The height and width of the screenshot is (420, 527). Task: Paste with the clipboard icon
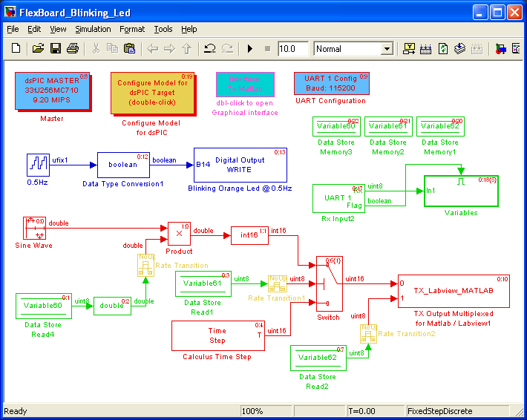pos(129,49)
